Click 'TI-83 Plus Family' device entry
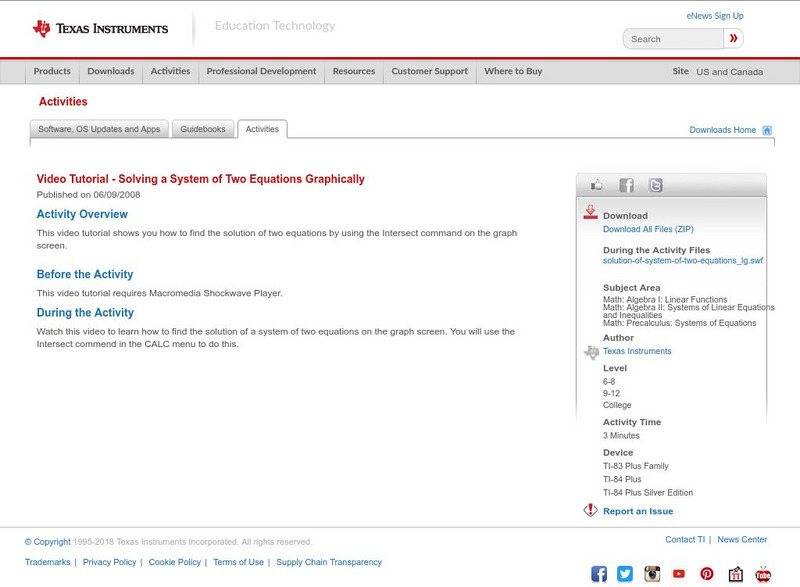Screen dimensions: 800x587 point(635,466)
